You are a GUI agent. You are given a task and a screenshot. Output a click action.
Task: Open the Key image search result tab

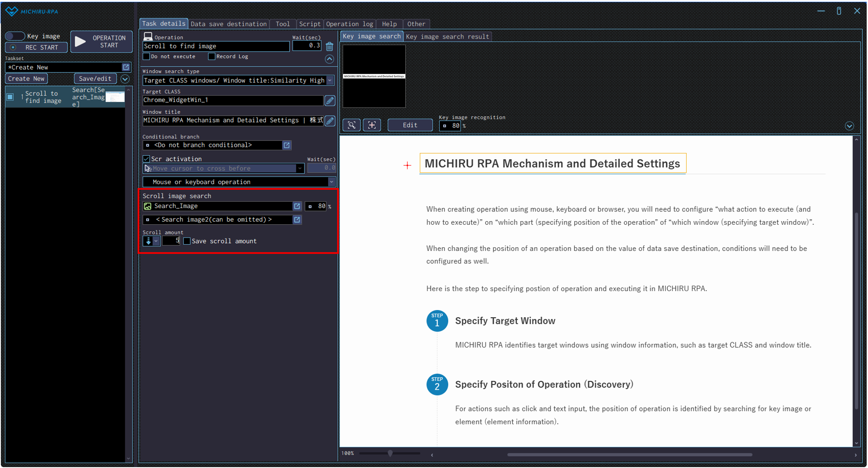point(447,37)
